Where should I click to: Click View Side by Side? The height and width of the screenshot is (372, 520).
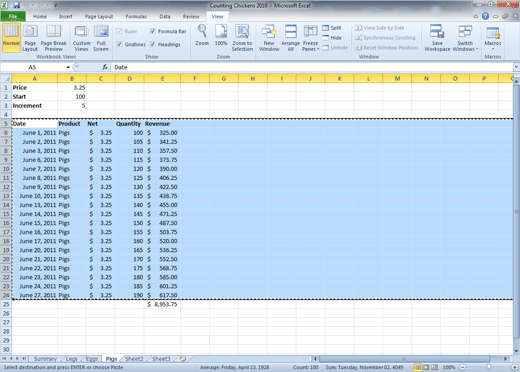click(380, 28)
